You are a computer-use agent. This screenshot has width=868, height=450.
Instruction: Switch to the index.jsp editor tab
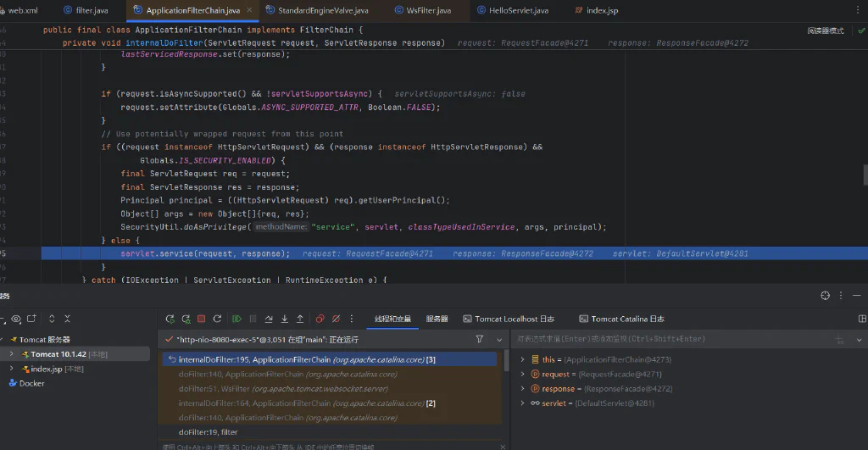tap(597, 10)
